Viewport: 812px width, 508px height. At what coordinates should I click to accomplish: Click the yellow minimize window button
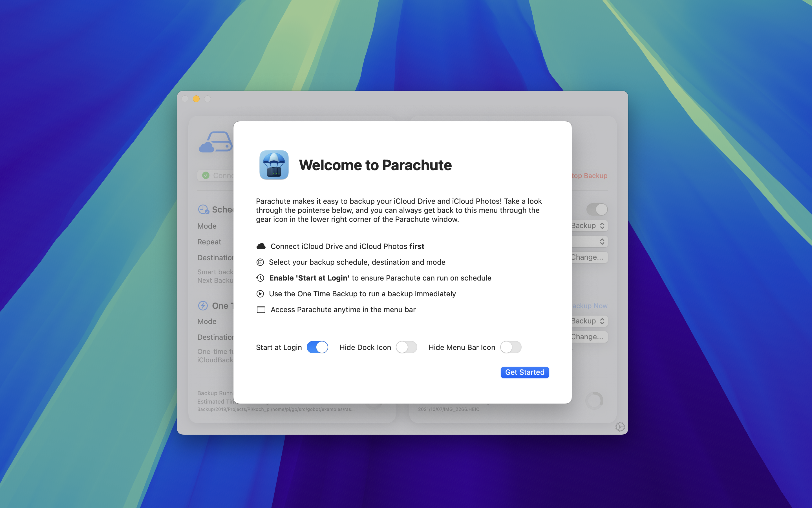(x=196, y=99)
